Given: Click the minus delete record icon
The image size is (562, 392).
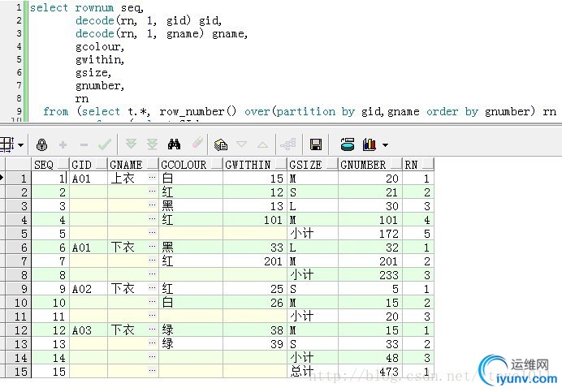Looking at the screenshot, I should pos(84,144).
